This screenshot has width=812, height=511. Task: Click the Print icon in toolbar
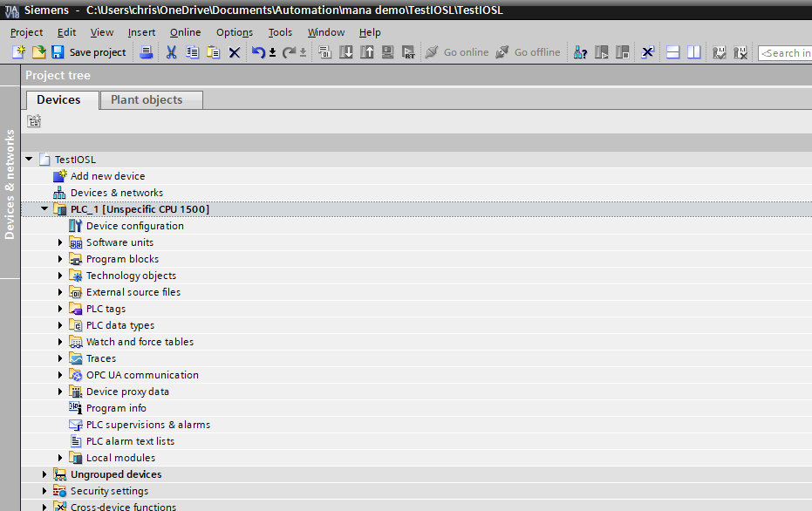[147, 51]
